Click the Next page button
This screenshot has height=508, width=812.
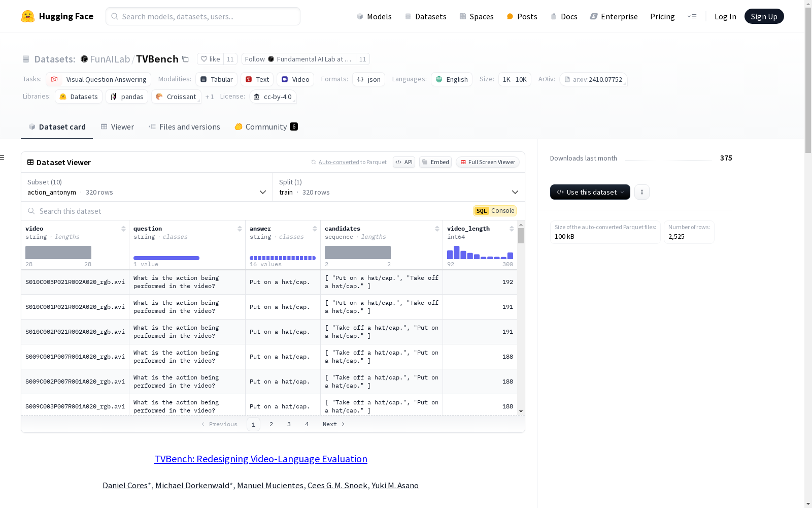click(333, 425)
